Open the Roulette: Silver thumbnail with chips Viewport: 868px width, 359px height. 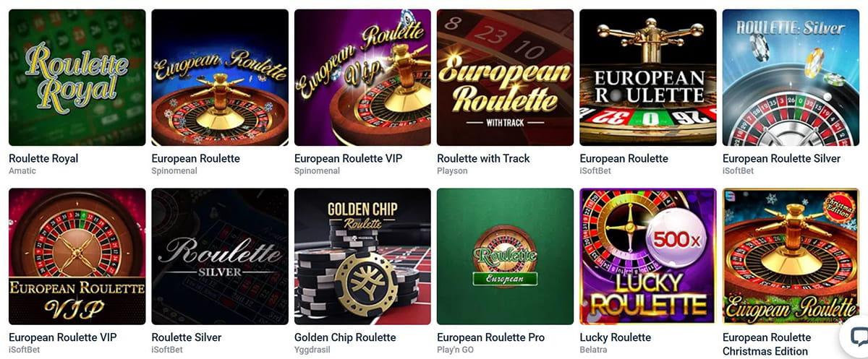pos(791,77)
